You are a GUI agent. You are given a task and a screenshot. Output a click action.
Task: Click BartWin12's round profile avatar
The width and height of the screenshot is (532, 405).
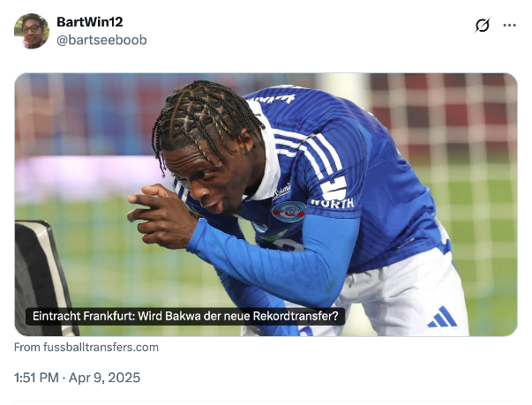point(32,31)
